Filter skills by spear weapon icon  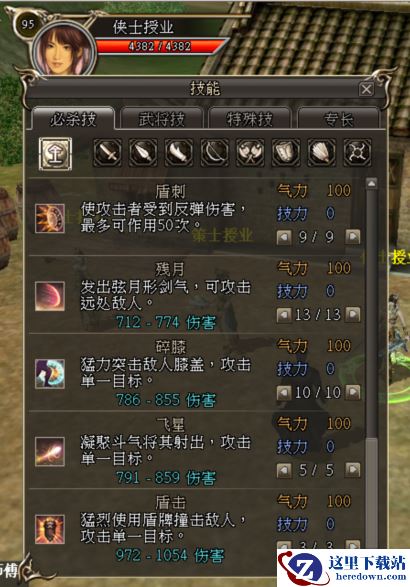(143, 152)
